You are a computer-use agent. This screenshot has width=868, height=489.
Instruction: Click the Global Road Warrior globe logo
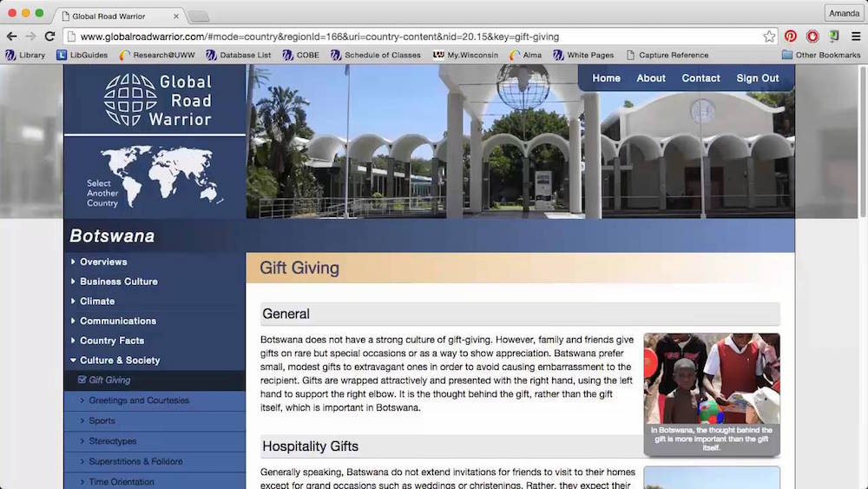tap(130, 100)
